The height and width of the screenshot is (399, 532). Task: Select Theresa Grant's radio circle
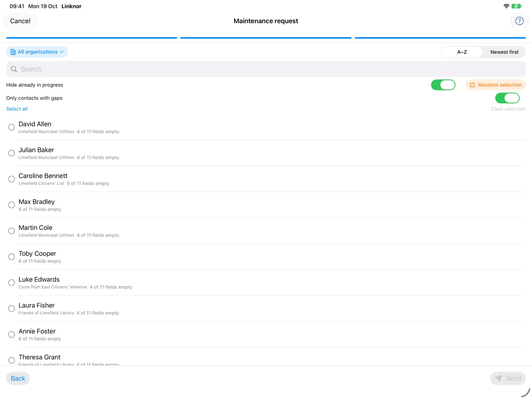[12, 360]
